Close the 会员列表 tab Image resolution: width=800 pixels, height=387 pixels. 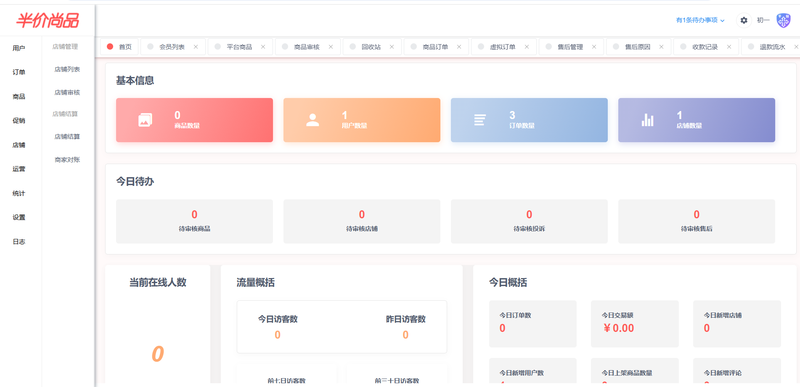pos(195,47)
